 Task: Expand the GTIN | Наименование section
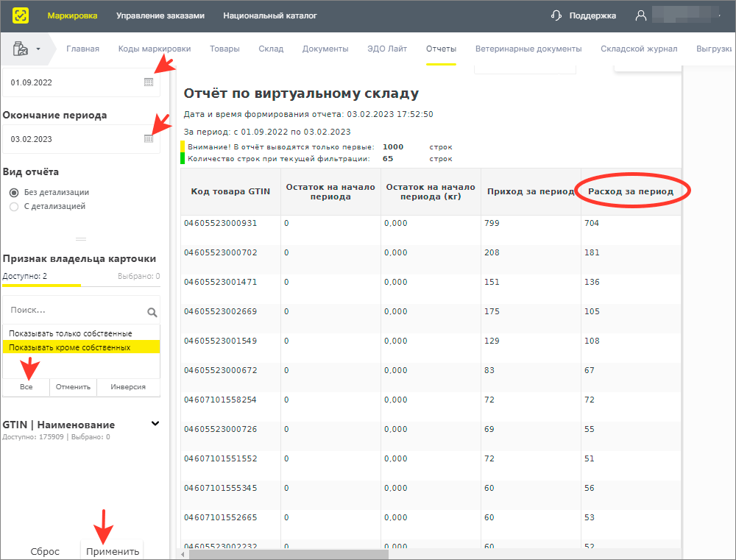click(x=155, y=423)
